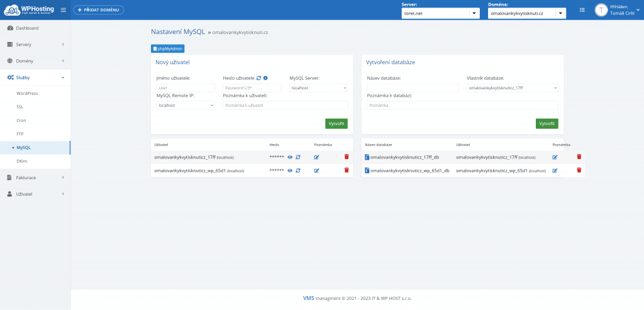Edit note for database omalovankykvytisknuticz_wp_65d1_db
644x310 pixels.
point(555,170)
